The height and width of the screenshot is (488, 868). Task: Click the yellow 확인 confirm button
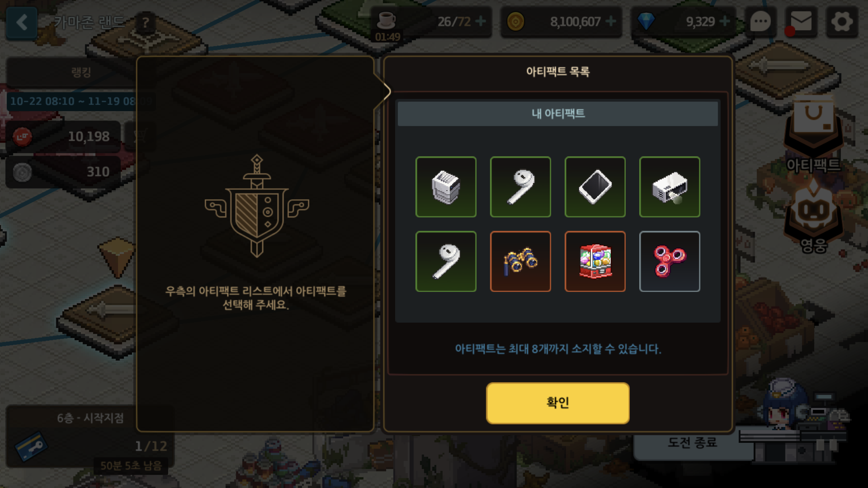click(x=557, y=403)
